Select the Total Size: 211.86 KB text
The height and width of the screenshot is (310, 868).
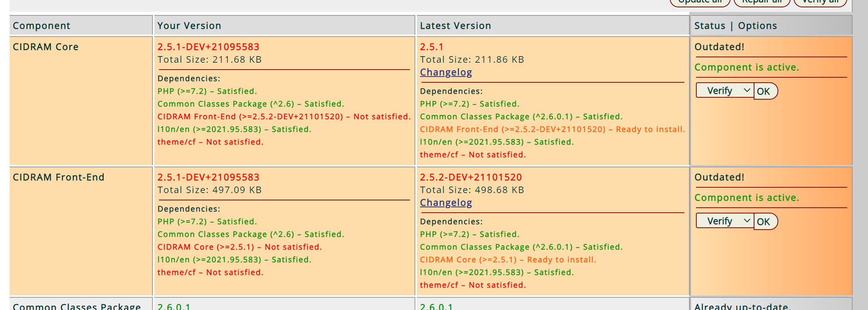coord(472,60)
